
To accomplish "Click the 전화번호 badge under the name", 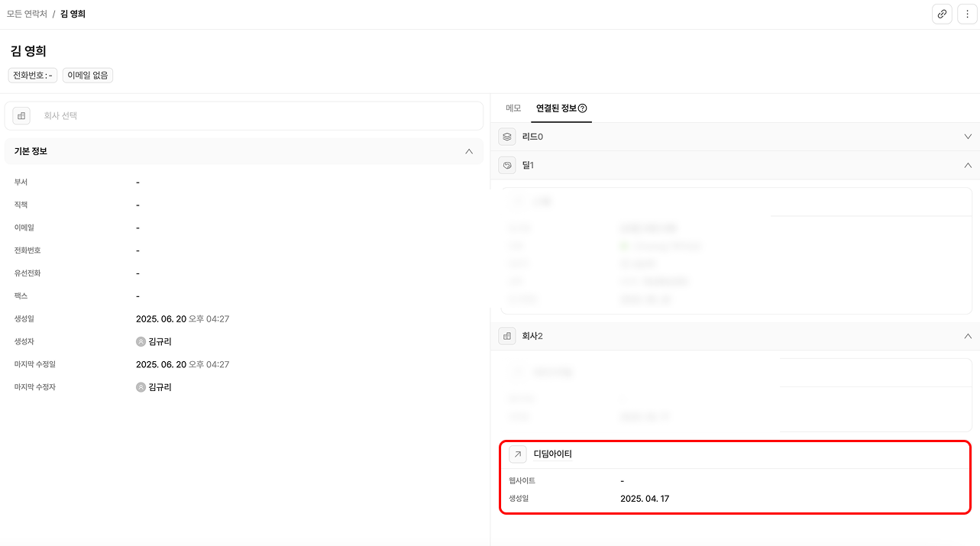I will pos(32,75).
